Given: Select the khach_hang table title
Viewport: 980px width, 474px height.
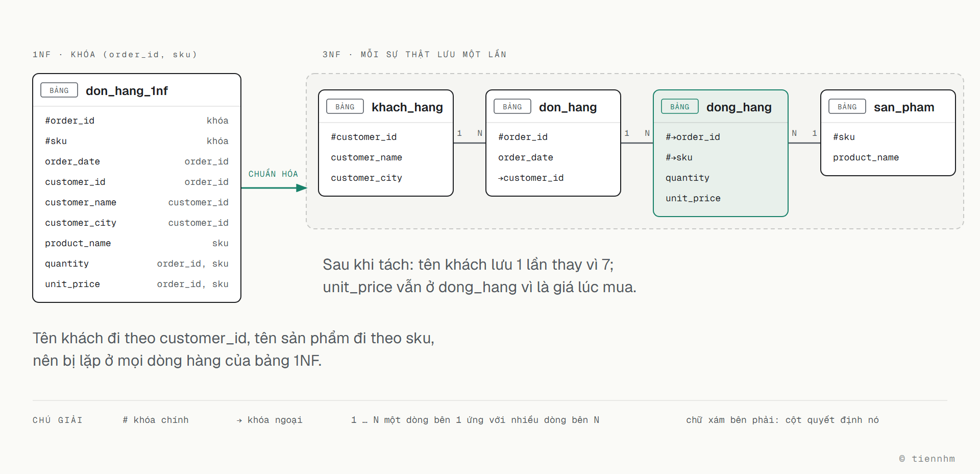Looking at the screenshot, I should (x=407, y=107).
